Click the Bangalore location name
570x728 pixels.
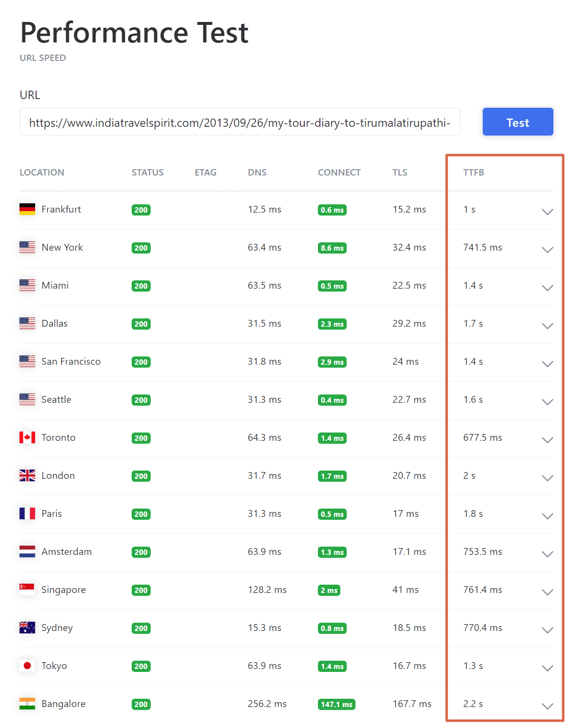pyautogui.click(x=63, y=704)
